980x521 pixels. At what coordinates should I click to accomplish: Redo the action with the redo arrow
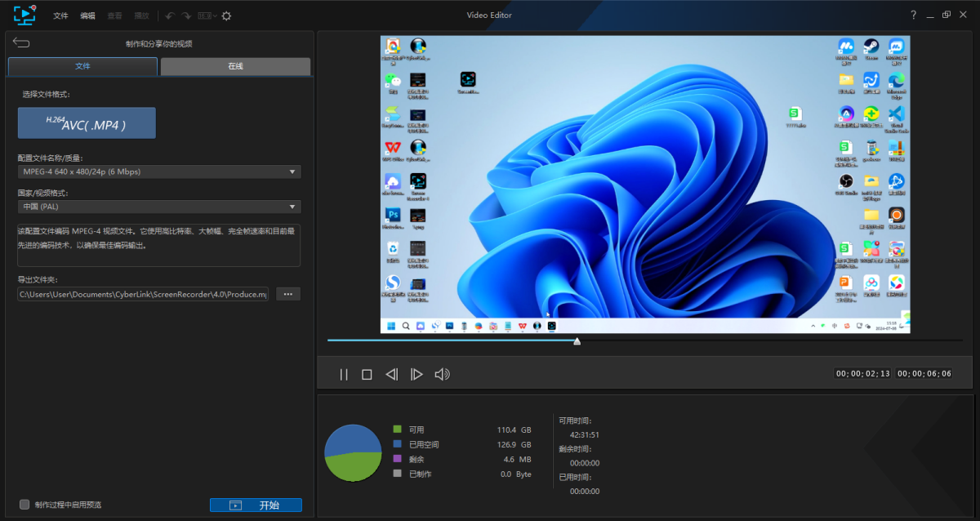186,16
